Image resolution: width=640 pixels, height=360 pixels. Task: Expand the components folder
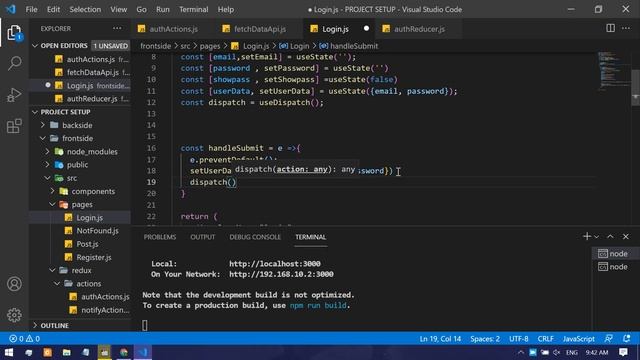click(52, 191)
